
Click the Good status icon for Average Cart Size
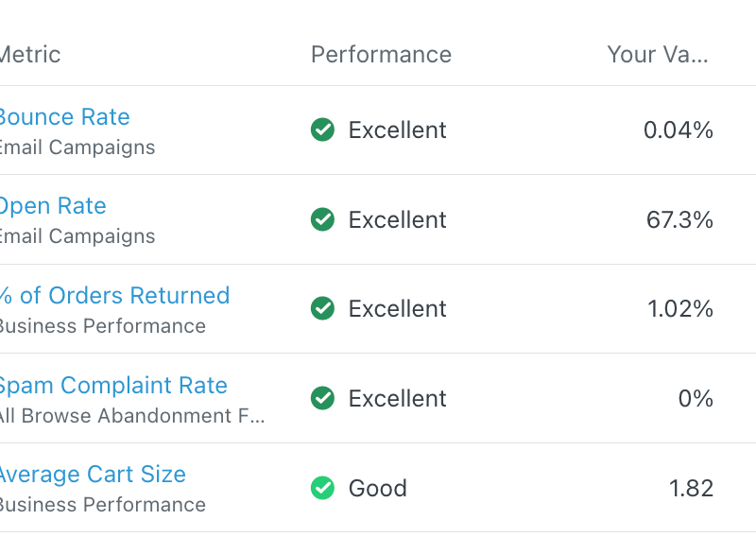coord(323,488)
